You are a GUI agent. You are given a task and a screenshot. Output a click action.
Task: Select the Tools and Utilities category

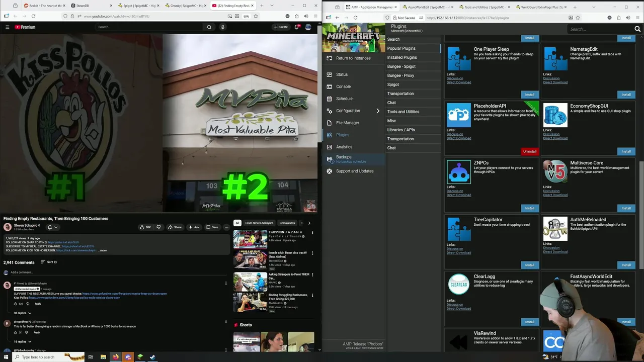[413, 112]
